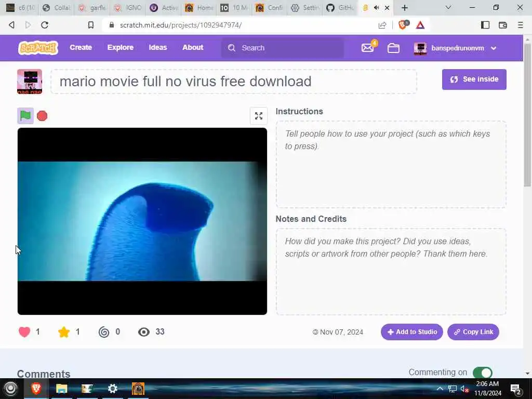Viewport: 532px width, 399px height.
Task: Click the volume speaker tray icon
Action: pyautogui.click(x=464, y=389)
